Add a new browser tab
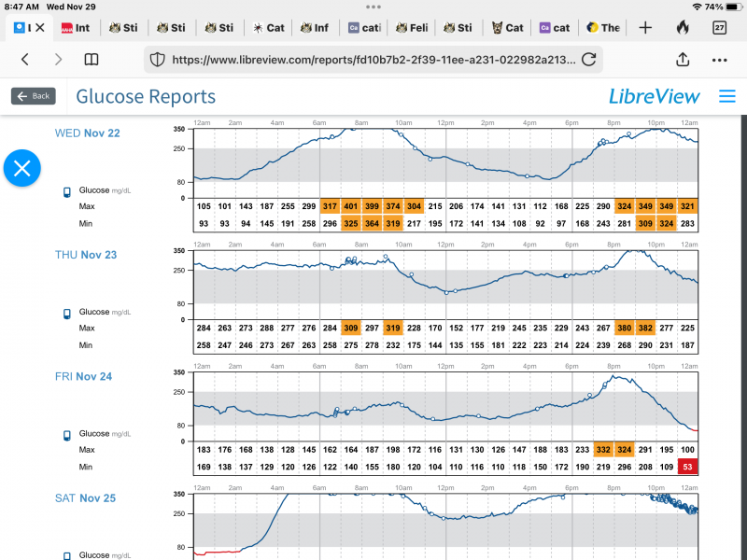The height and width of the screenshot is (560, 747). 645,27
